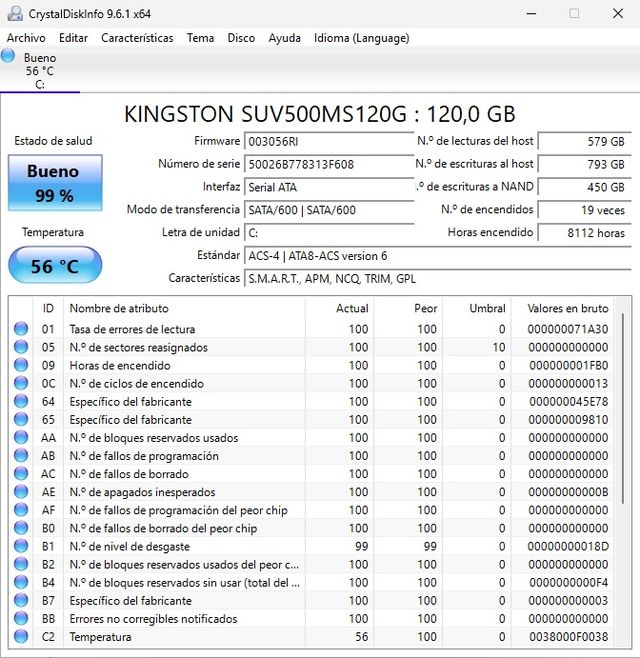Open the Idioma (Language) menu

pos(362,38)
